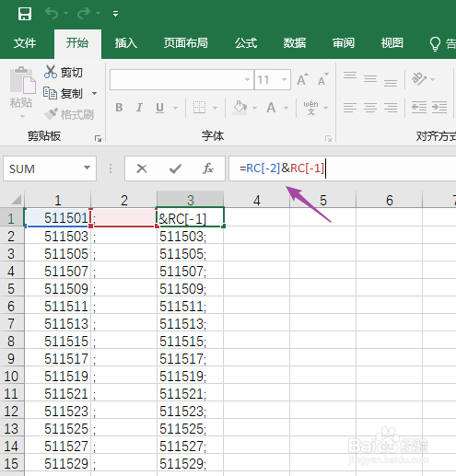
Task: Open Customize Quick Access Toolbar dropdown
Action: 115,14
